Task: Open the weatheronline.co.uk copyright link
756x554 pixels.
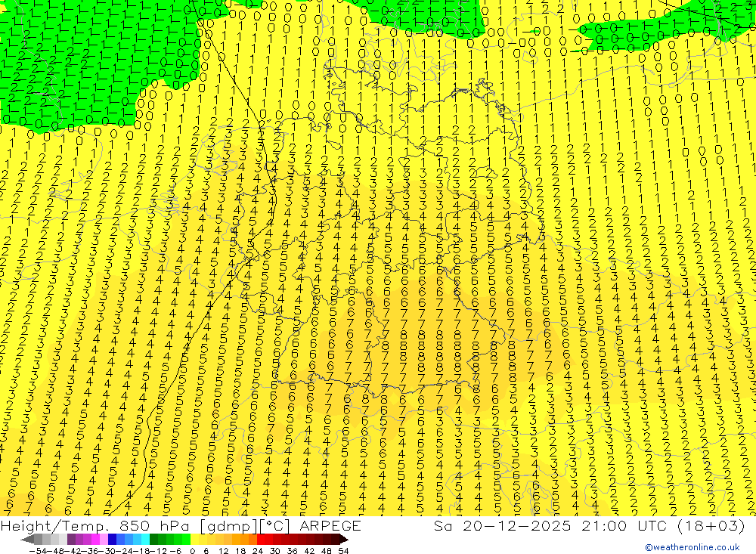Action: pyautogui.click(x=692, y=547)
